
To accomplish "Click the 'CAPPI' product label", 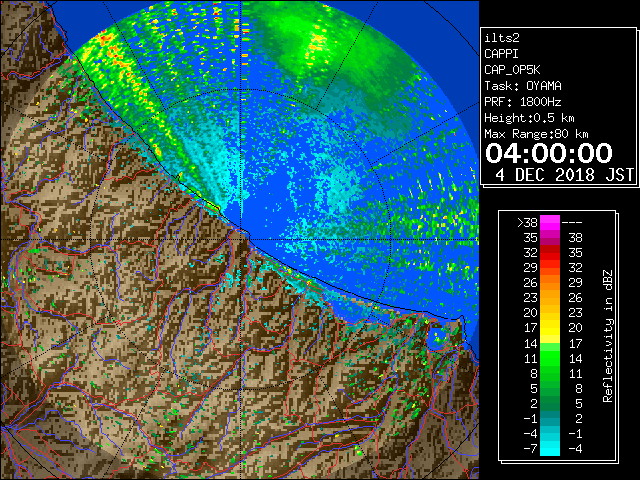I will tap(501, 54).
